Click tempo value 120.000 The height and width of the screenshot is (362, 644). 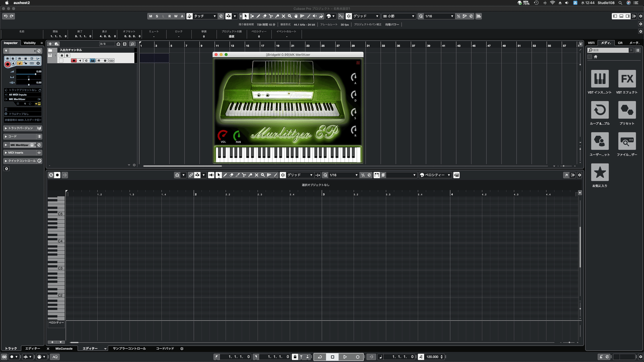click(432, 357)
